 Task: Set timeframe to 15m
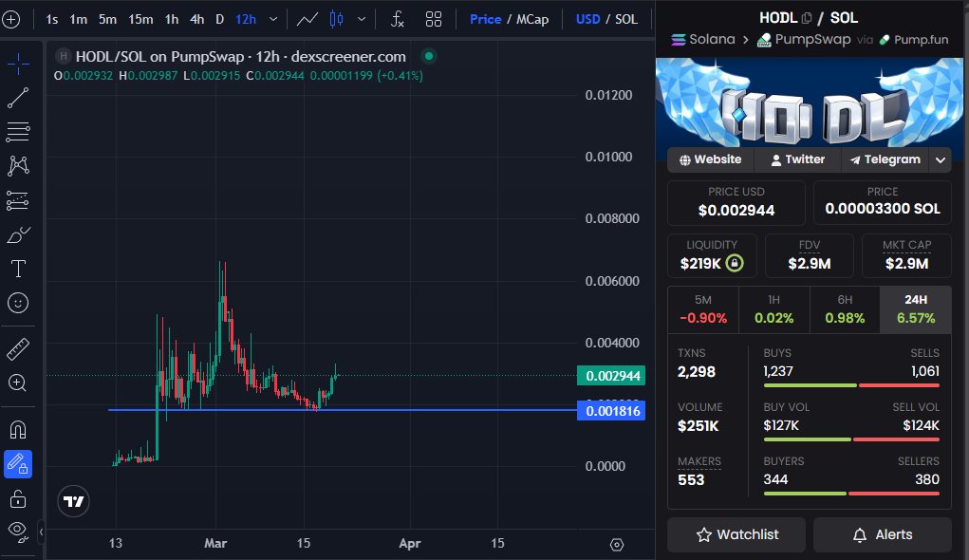(x=140, y=19)
